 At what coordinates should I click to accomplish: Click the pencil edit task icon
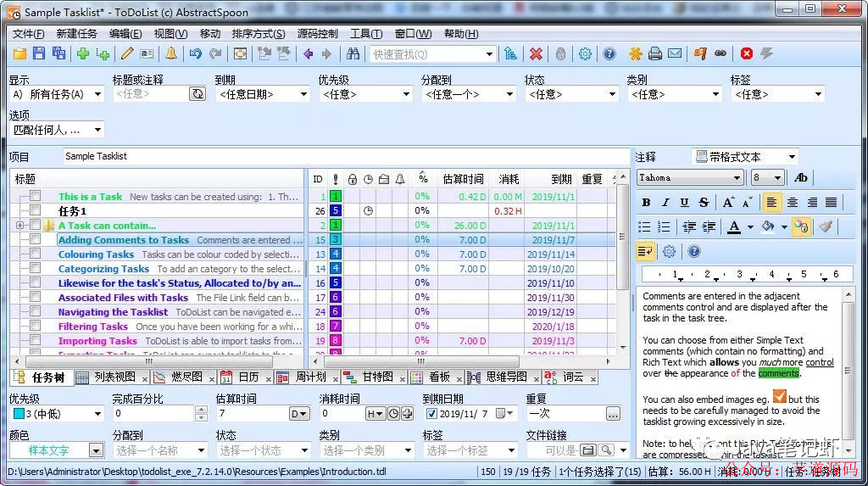(127, 53)
